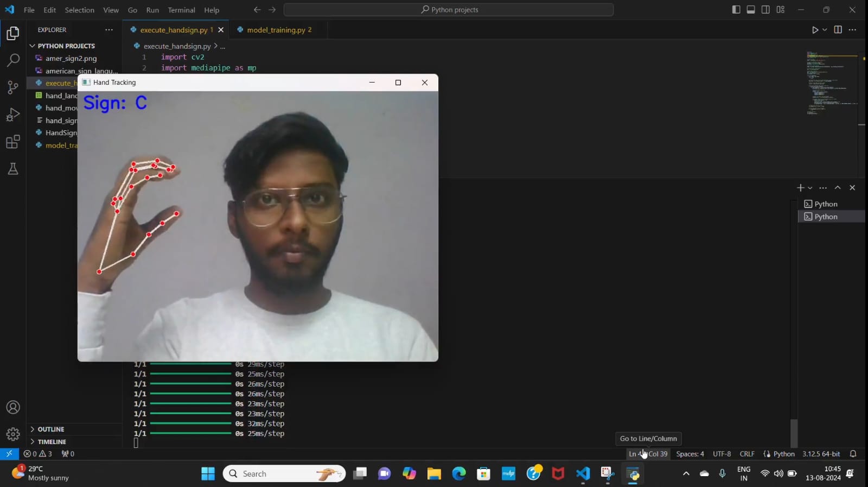Expand the TIMELINE section
This screenshot has width=868, height=487.
pyautogui.click(x=52, y=442)
